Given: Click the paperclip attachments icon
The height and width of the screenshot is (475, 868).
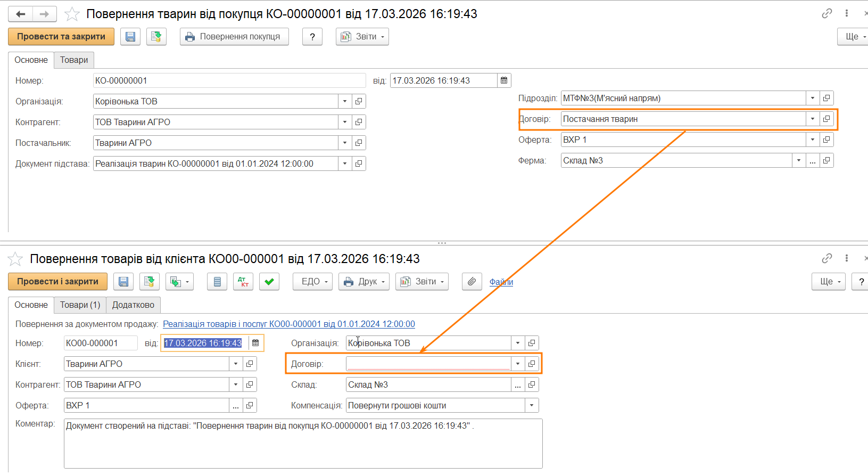Looking at the screenshot, I should click(x=472, y=282).
